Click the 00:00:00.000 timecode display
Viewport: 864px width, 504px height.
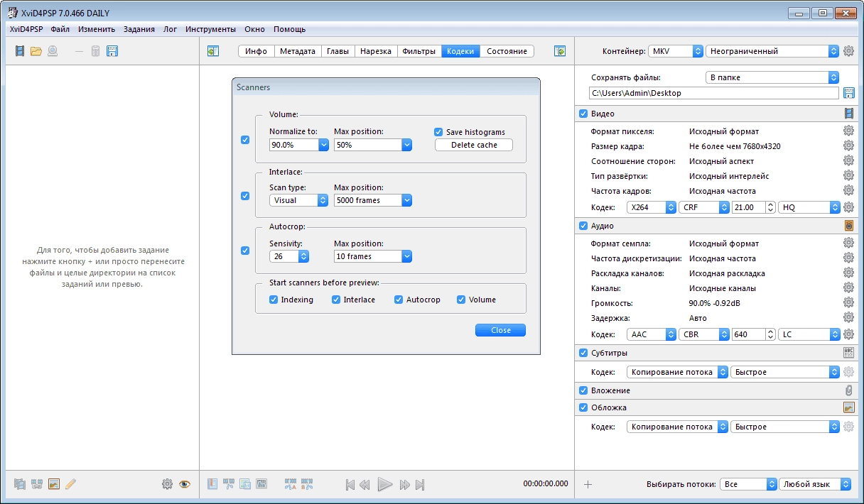pos(546,483)
